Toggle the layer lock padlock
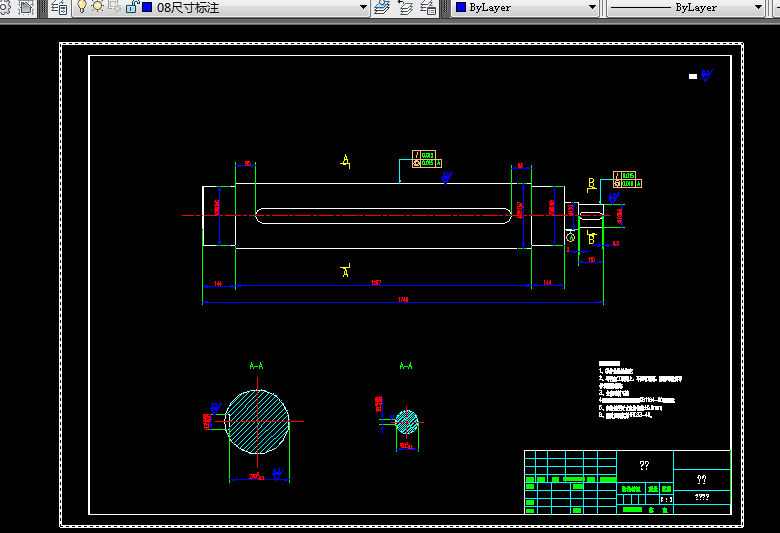This screenshot has width=780, height=533. (132, 6)
